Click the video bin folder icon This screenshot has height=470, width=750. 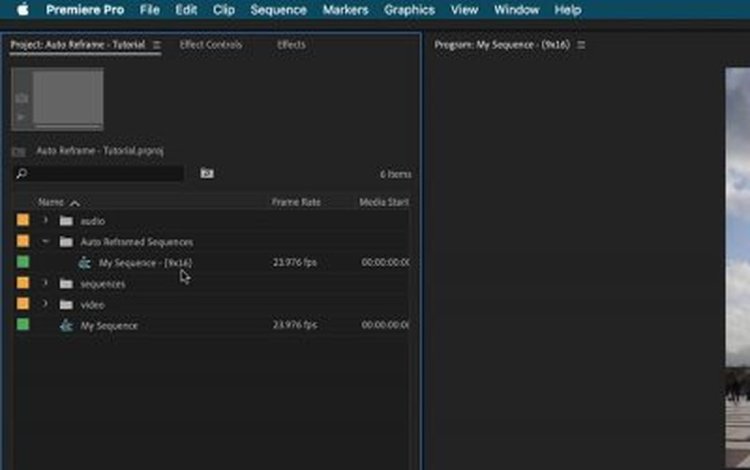pos(66,305)
